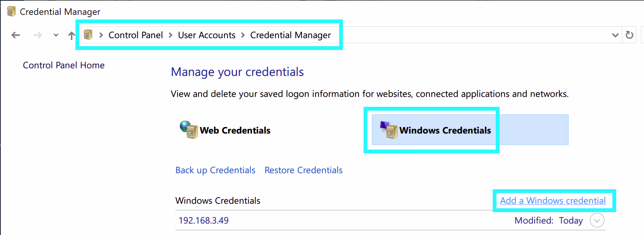The height and width of the screenshot is (235, 644).
Task: Click the vault icon in address bar
Action: [x=88, y=35]
